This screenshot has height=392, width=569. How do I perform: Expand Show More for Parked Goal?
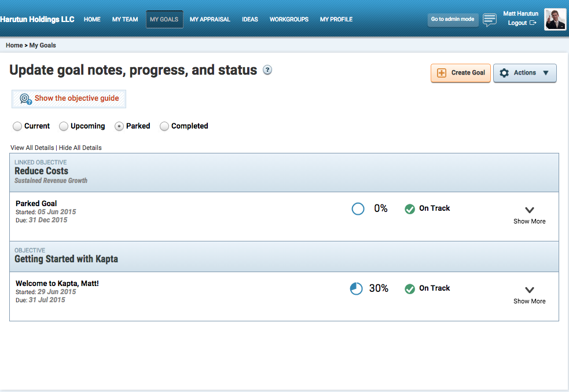(x=530, y=215)
